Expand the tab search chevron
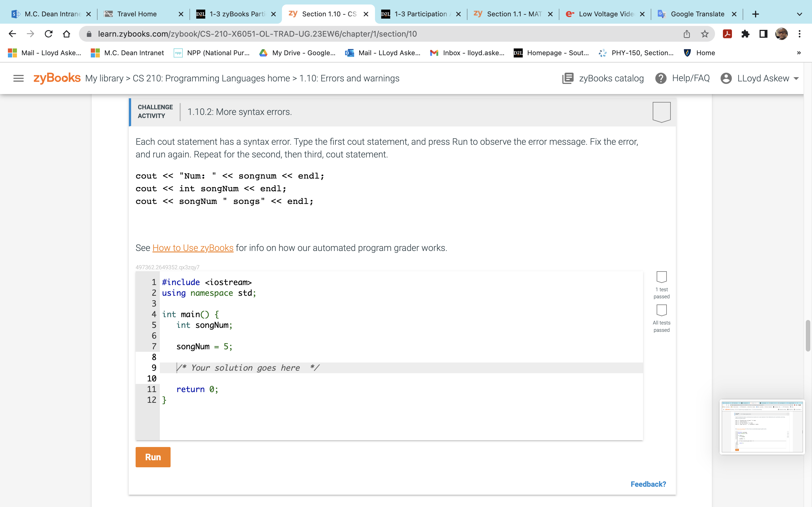Screen dimensions: 812x507 [x=799, y=14]
